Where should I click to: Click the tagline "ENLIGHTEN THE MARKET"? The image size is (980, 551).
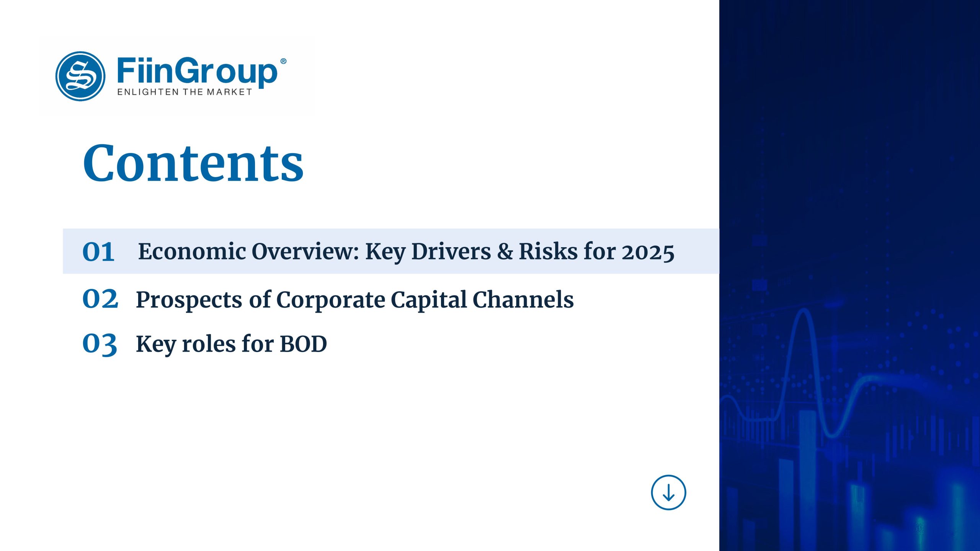pyautogui.click(x=185, y=92)
